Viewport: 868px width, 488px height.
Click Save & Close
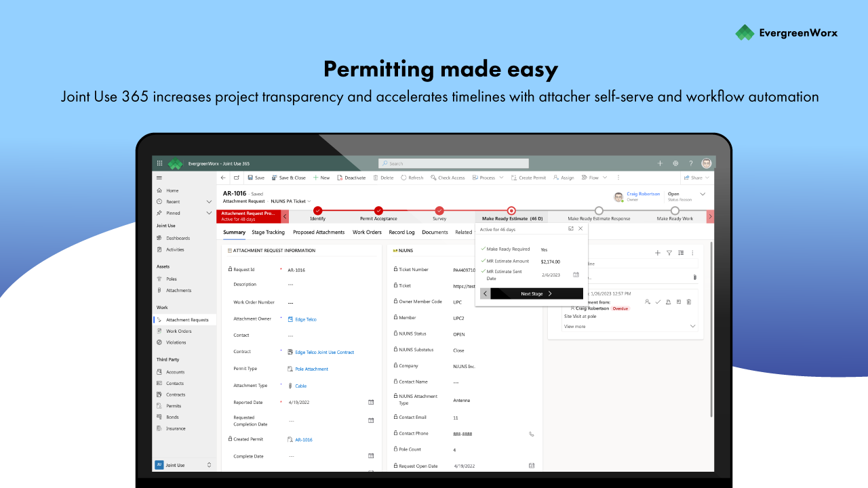coord(289,178)
